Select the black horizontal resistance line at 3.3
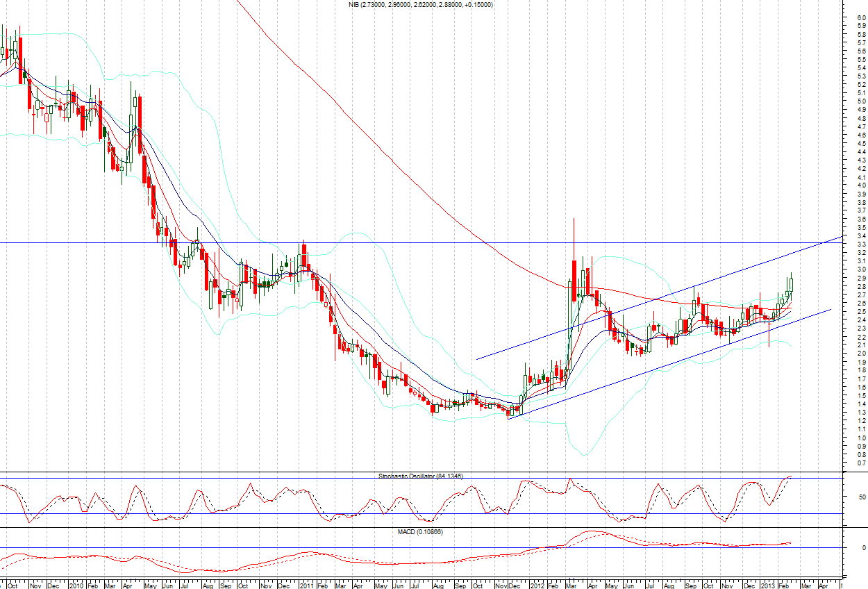Screen dimensions: 868x589 [417, 242]
